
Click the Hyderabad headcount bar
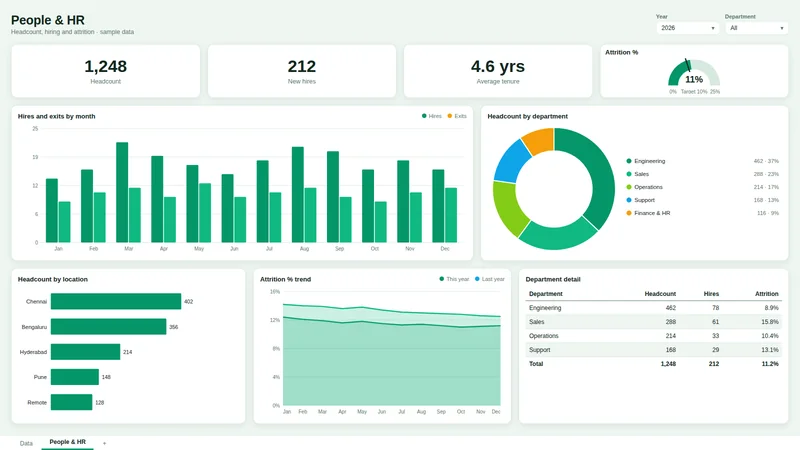[x=86, y=352]
